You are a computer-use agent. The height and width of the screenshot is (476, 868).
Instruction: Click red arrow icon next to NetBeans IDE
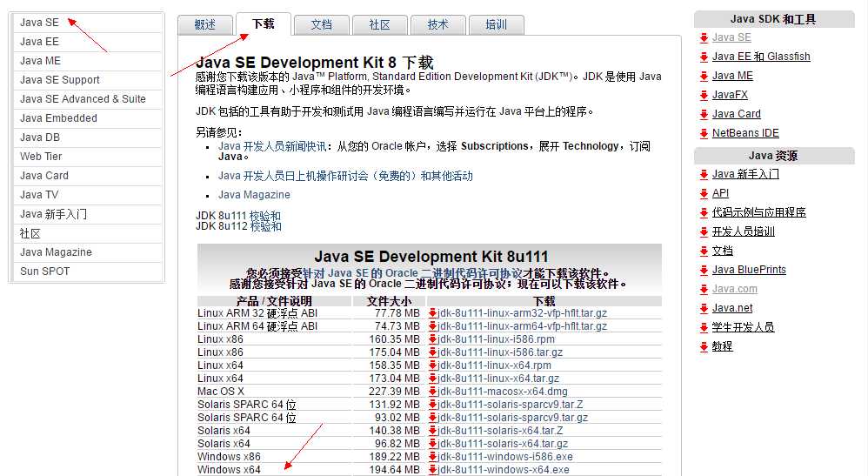[x=704, y=133]
